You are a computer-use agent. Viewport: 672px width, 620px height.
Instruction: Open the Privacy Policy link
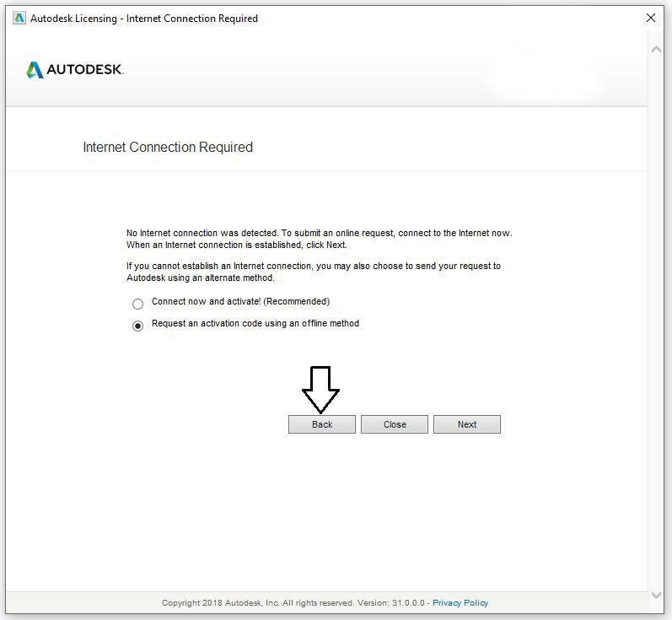pyautogui.click(x=460, y=602)
